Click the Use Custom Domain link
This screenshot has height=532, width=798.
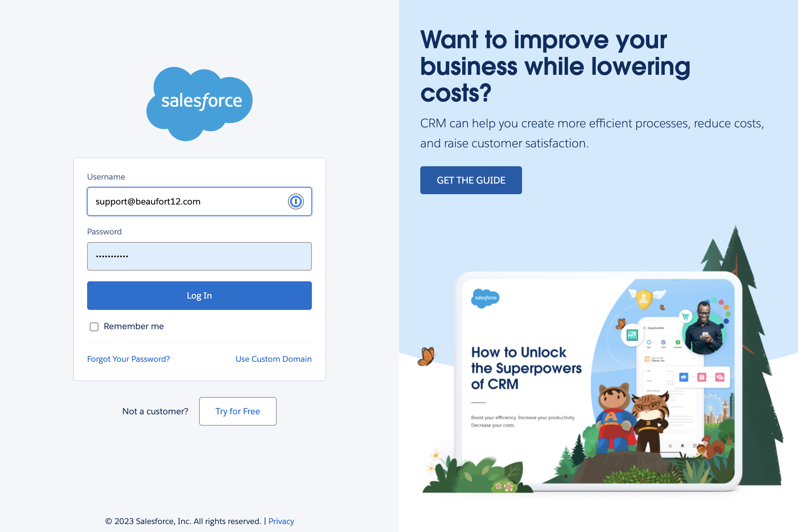274,359
